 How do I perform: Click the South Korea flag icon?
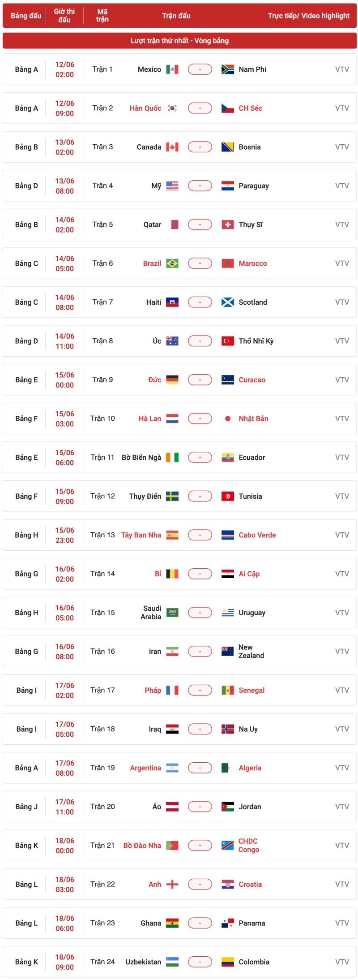[x=172, y=108]
